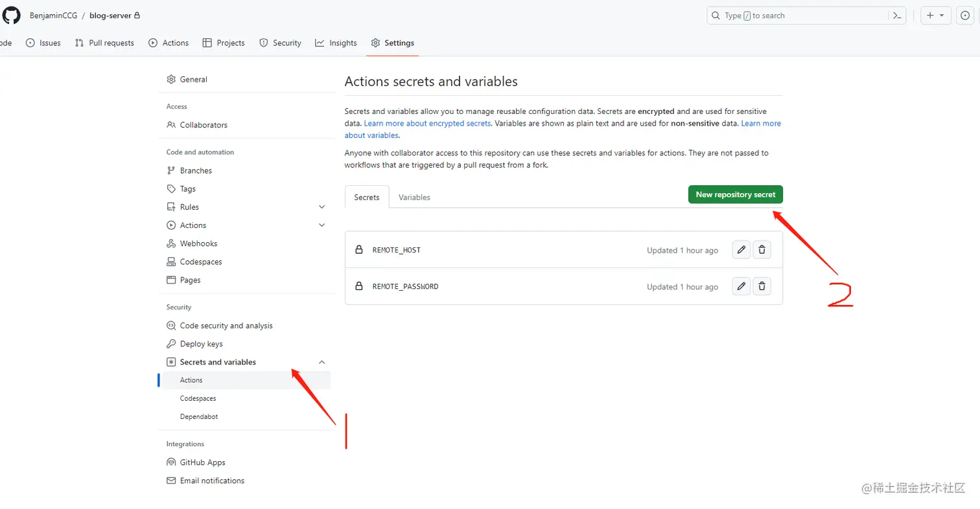
Task: Open the command palette terminal icon
Action: coord(897,16)
